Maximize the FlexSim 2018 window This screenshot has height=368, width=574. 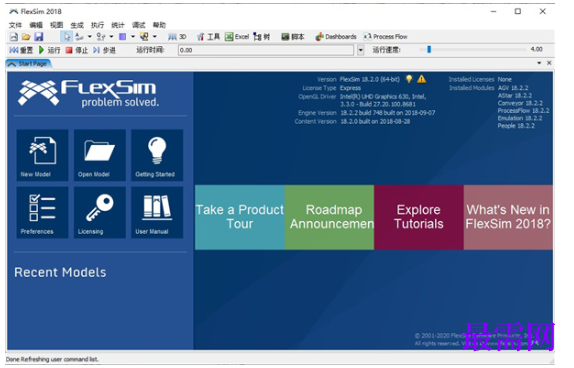tap(518, 11)
